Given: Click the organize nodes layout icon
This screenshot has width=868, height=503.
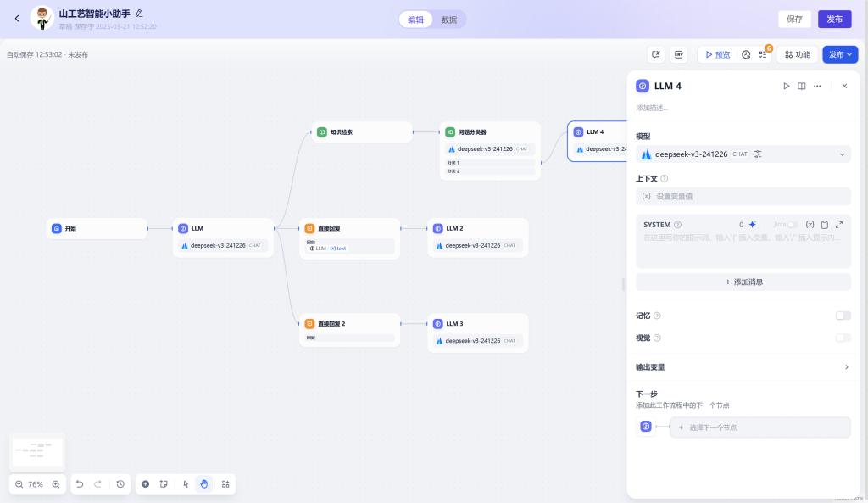Looking at the screenshot, I should click(x=225, y=483).
